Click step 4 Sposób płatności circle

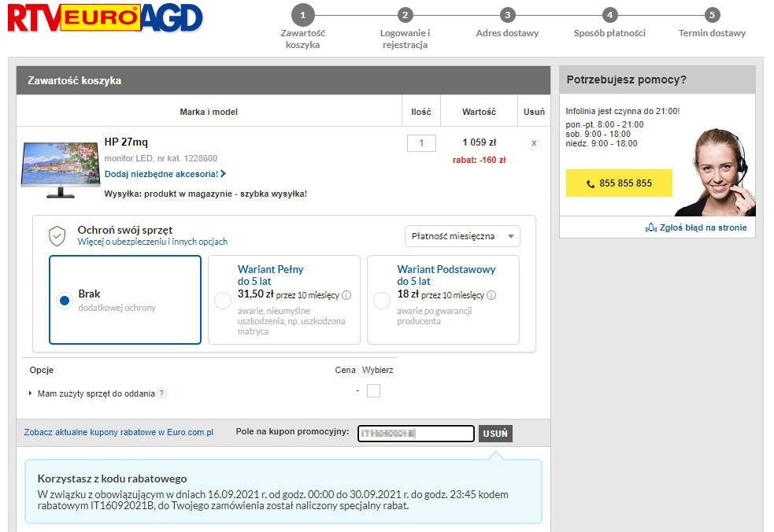coord(609,15)
